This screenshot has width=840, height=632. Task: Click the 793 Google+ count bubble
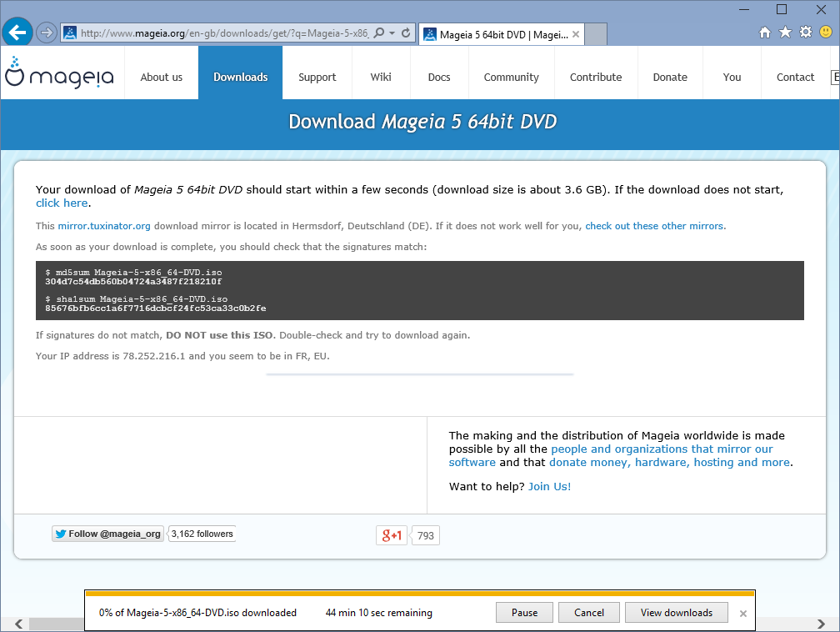pos(425,535)
